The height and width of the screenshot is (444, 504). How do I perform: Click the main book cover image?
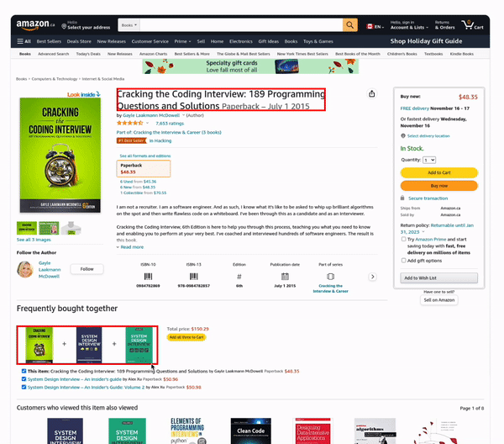pos(60,155)
